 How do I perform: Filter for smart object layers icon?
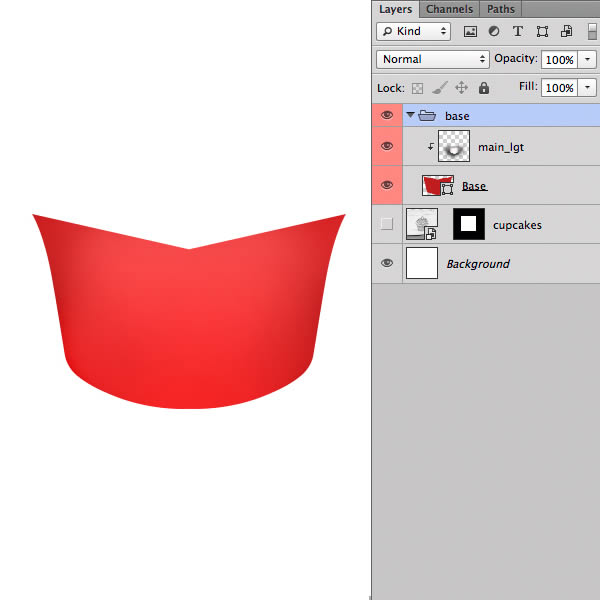click(x=566, y=32)
